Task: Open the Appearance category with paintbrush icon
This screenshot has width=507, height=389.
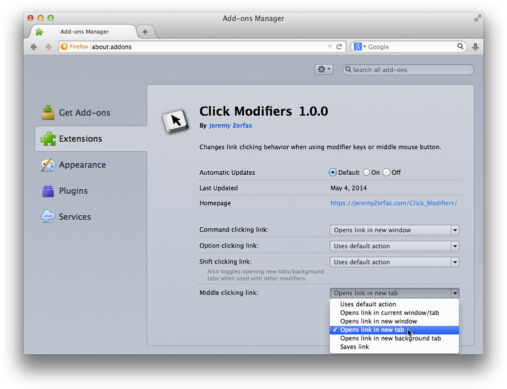Action: tap(74, 165)
